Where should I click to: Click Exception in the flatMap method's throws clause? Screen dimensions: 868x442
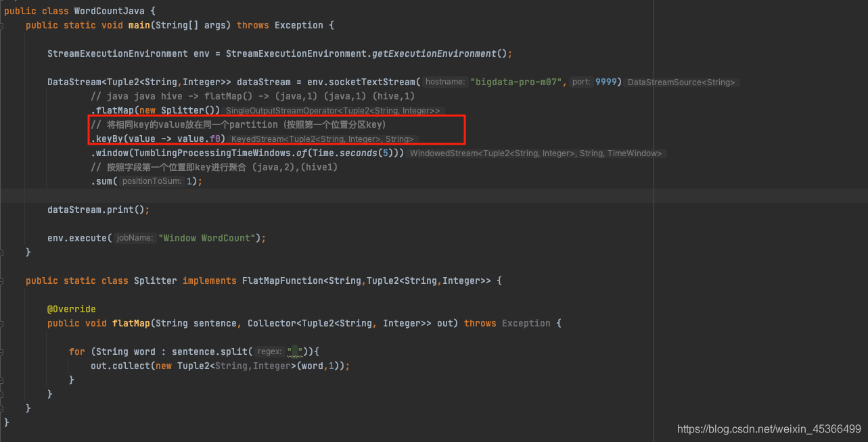click(x=526, y=323)
